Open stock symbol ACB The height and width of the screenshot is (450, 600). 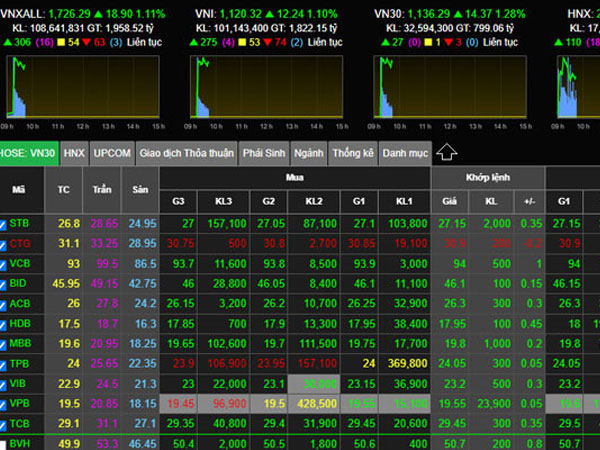pyautogui.click(x=20, y=303)
